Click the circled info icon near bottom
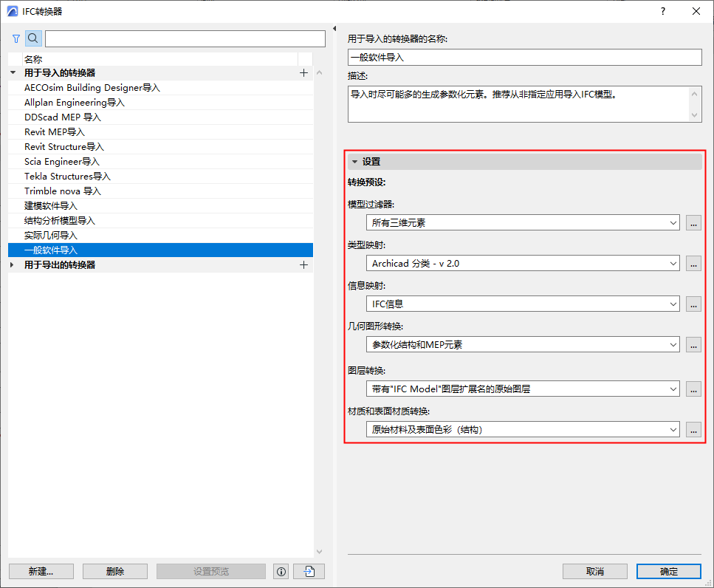714x588 pixels. coord(281,571)
